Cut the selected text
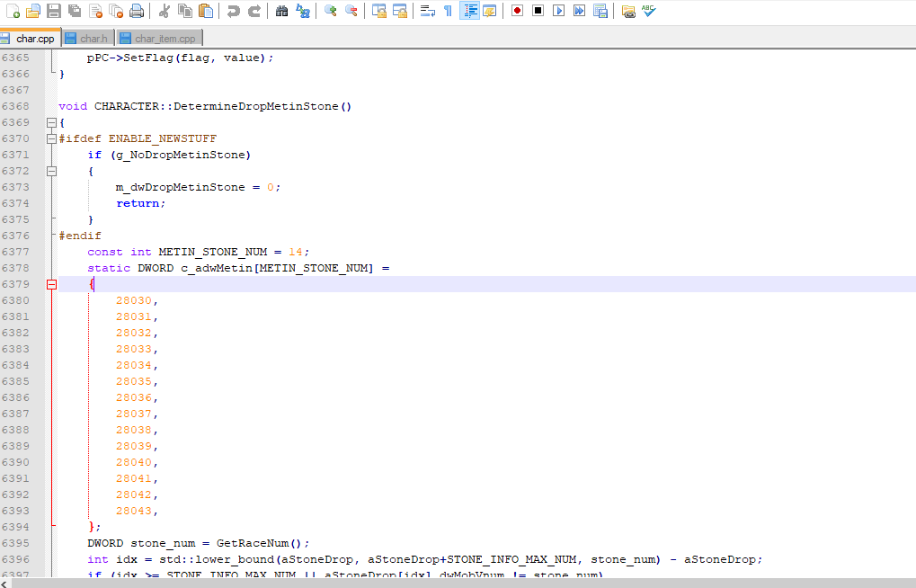 [x=165, y=11]
